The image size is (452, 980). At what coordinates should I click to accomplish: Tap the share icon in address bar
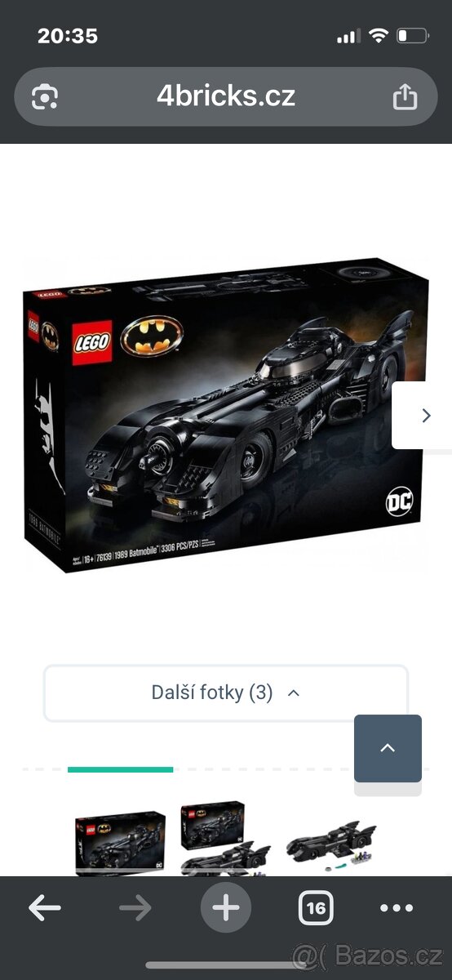pyautogui.click(x=405, y=96)
